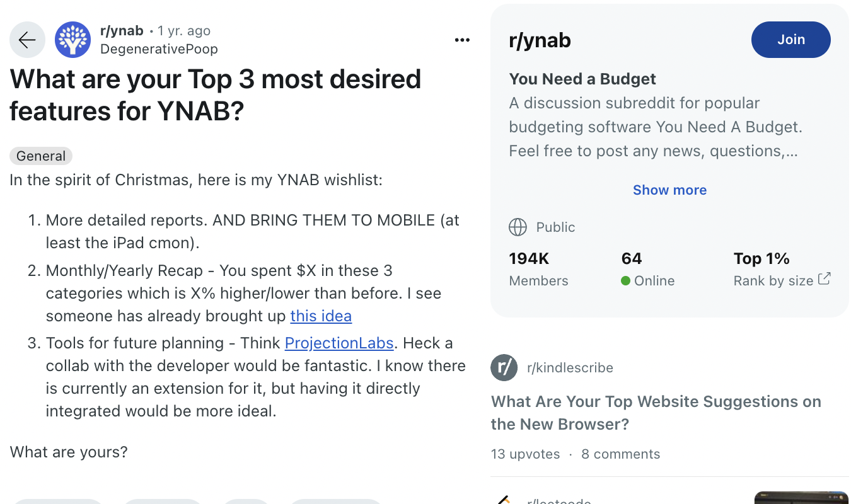Open r/ynab via its tree avatar icon

point(72,39)
